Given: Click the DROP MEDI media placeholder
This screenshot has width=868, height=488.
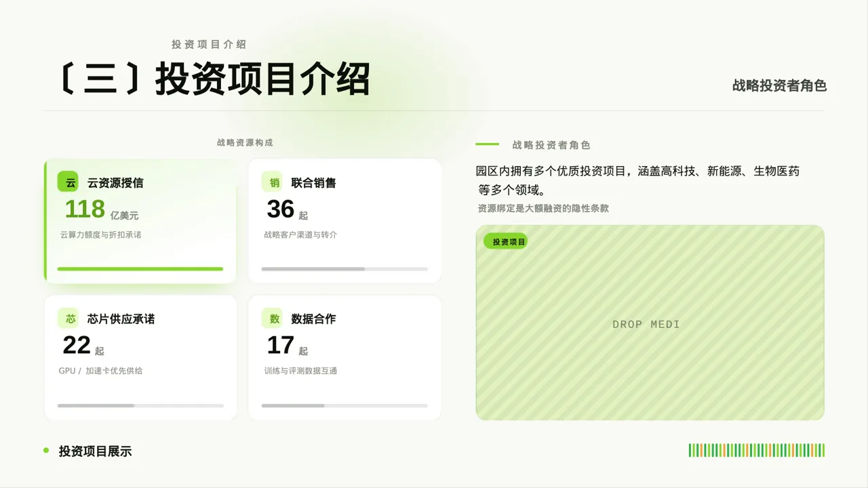Looking at the screenshot, I should 650,323.
